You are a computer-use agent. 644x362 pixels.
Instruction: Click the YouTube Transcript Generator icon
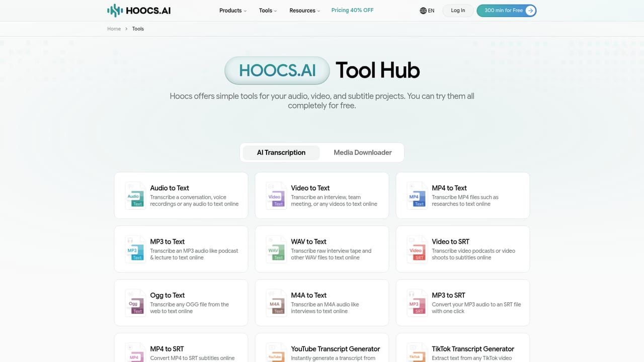pyautogui.click(x=275, y=353)
